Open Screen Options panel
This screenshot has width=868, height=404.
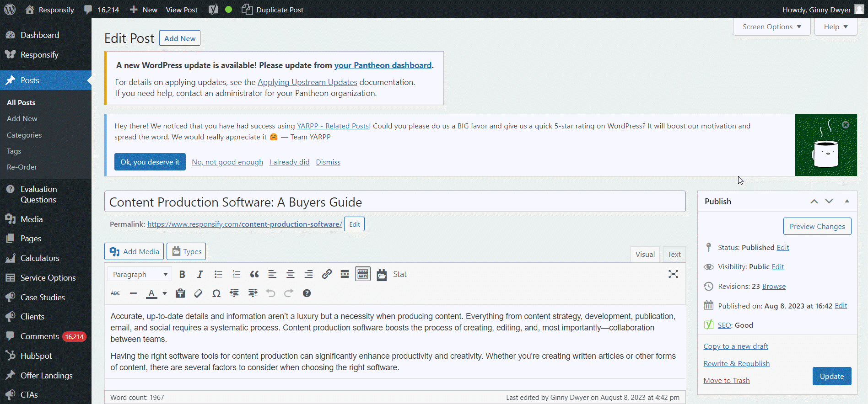[771, 27]
